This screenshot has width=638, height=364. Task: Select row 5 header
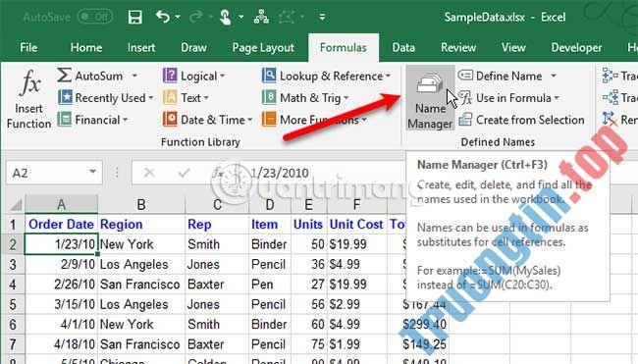pyautogui.click(x=13, y=304)
